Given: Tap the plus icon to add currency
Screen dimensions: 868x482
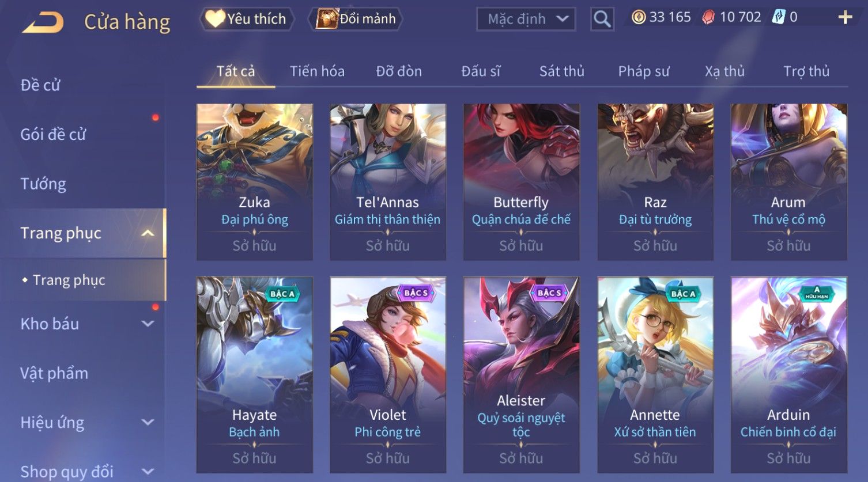Looking at the screenshot, I should coord(845,17).
